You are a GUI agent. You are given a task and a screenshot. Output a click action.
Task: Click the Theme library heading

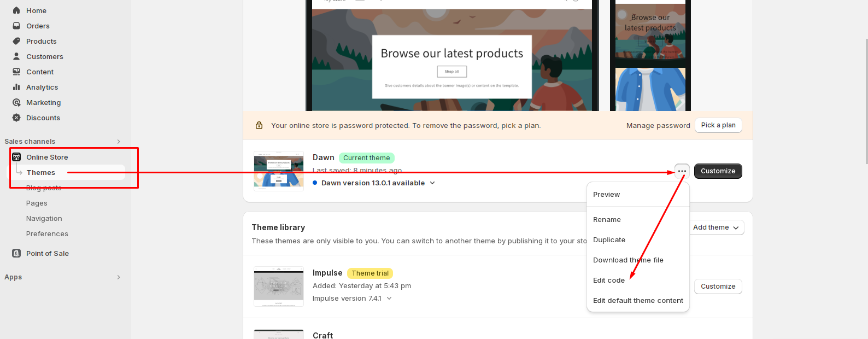tap(278, 227)
